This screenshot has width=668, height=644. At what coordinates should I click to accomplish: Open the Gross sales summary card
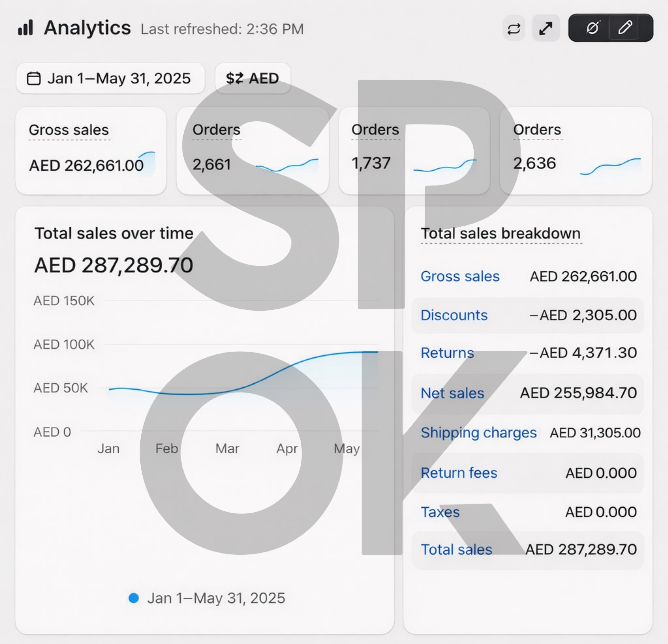[x=91, y=151]
